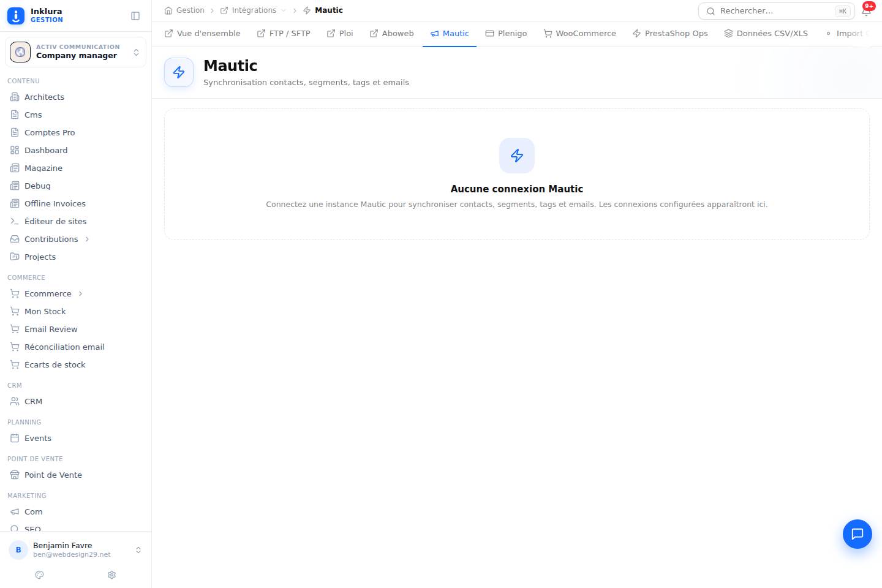Click the "Aucune connexion Mautic" heading
Image resolution: width=882 pixels, height=588 pixels.
[x=517, y=189]
